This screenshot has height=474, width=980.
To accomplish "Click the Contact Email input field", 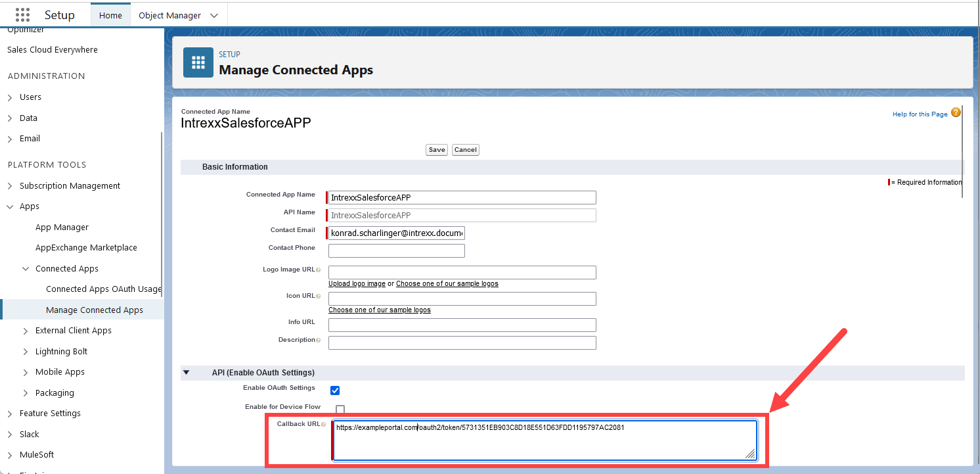I will [x=397, y=233].
